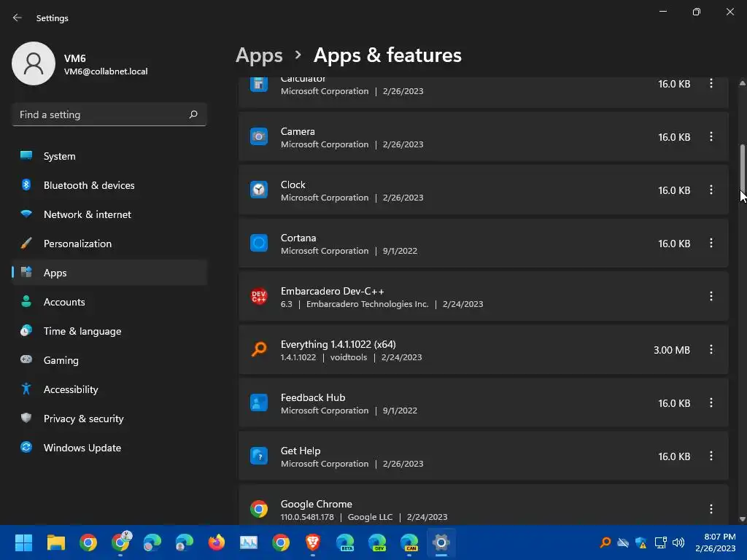Viewport: 747px width, 560px height.
Task: Go to Network & internet settings
Action: coord(109,214)
